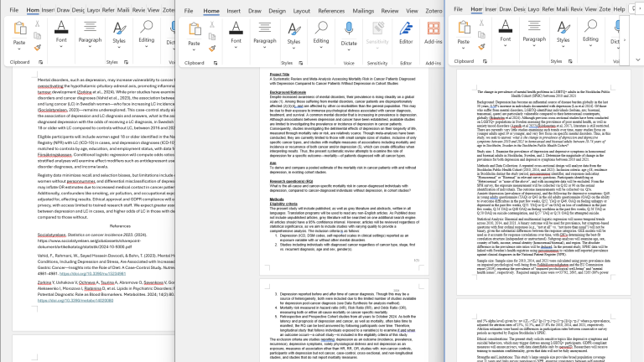
Task: Expand the Paste dropdown arrow in the right window
Action: 463,48
